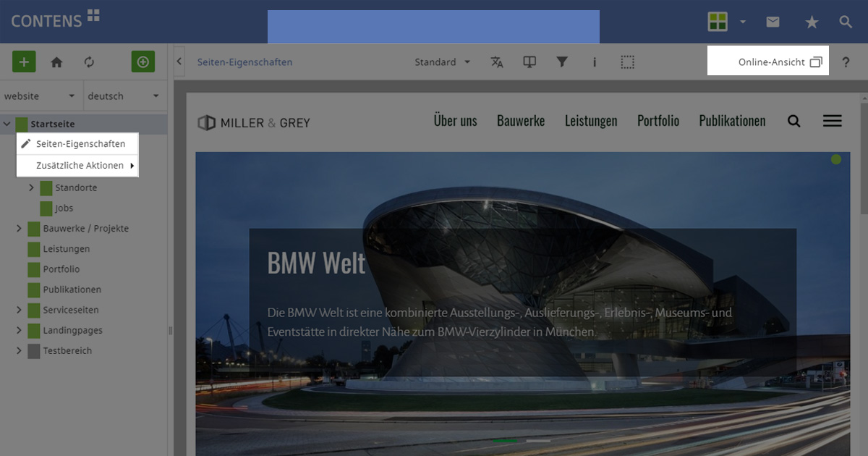
Task: Select Startseite in the page tree
Action: coord(53,124)
